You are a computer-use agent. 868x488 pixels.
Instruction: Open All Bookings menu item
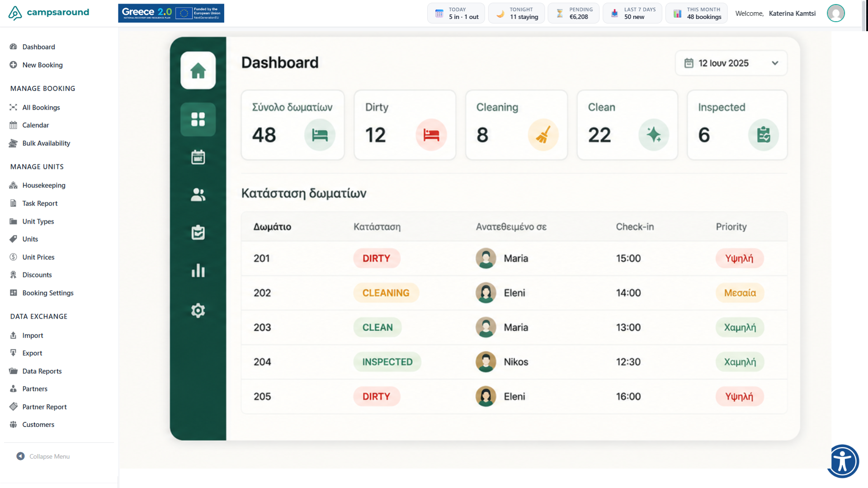pyautogui.click(x=41, y=108)
